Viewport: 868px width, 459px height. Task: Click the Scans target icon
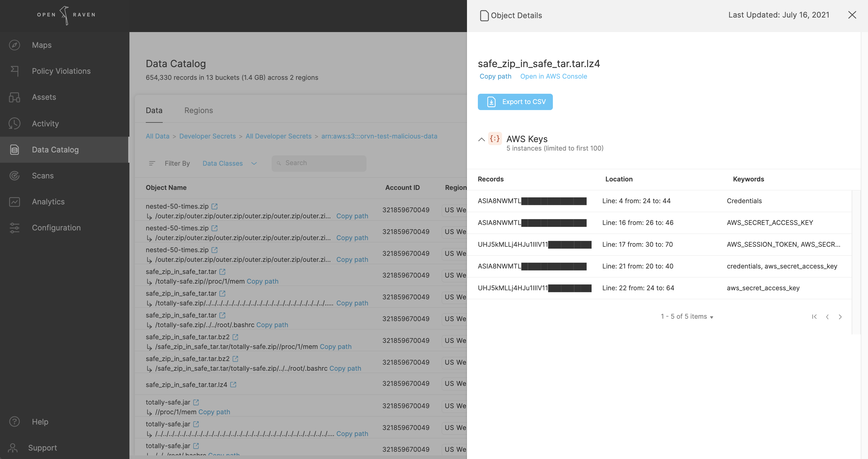15,176
